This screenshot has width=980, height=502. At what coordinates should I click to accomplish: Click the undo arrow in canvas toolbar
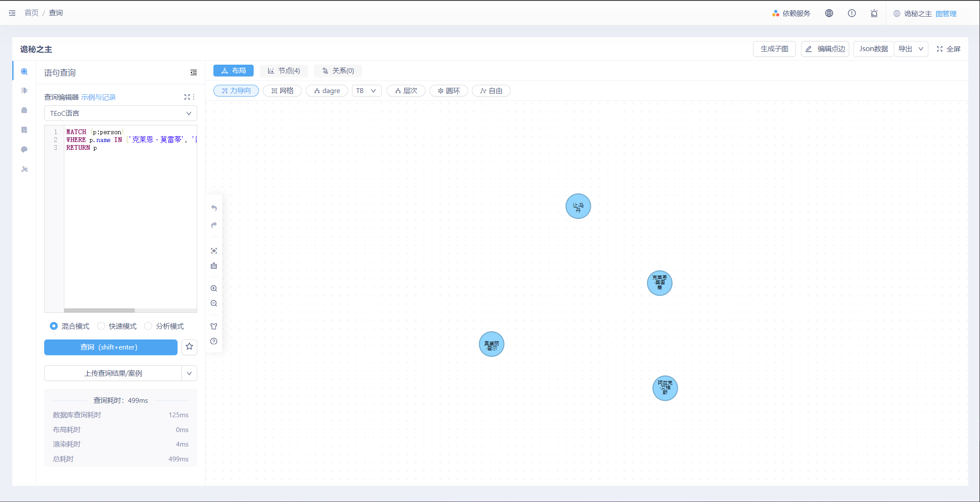point(214,208)
